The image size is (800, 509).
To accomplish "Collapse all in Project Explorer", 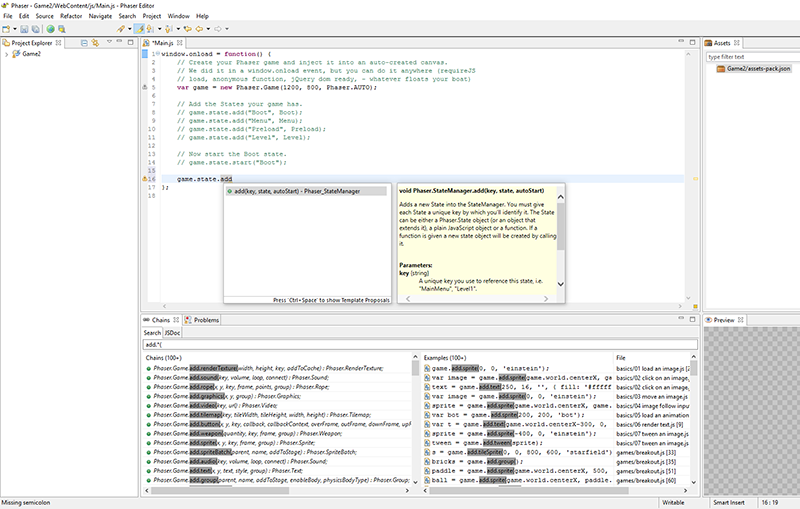I will 84,43.
